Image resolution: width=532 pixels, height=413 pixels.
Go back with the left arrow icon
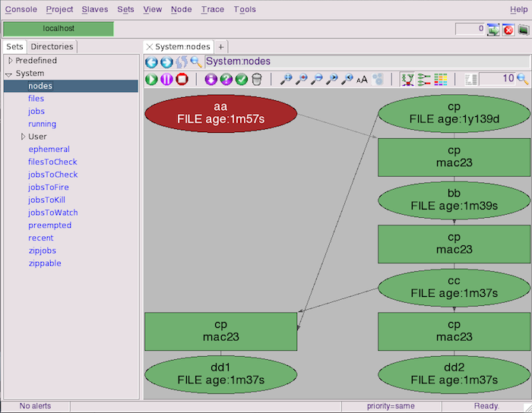point(151,62)
